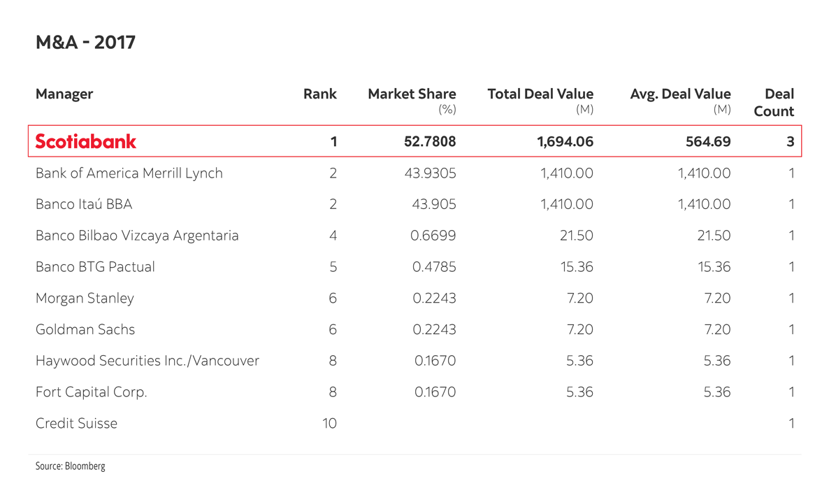Select total deal value 21.50 for BBVA
Screen dimensions: 829x504
[x=576, y=236]
